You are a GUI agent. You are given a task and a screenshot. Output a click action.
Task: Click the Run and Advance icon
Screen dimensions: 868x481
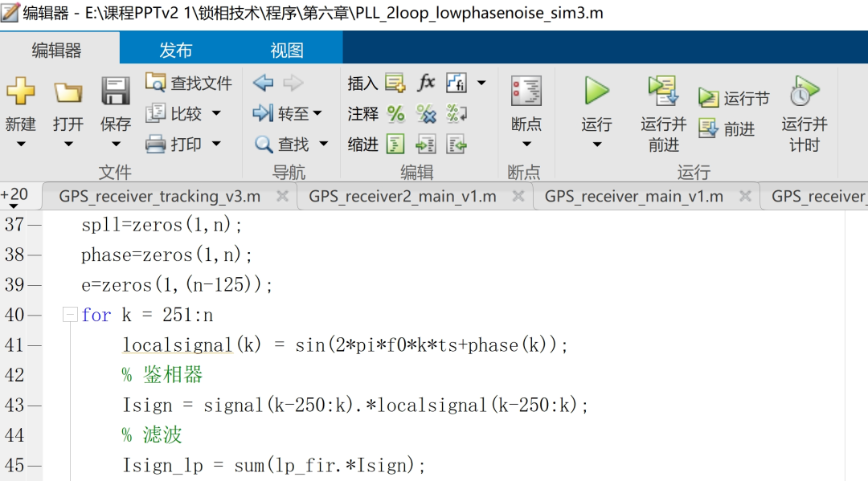(664, 90)
